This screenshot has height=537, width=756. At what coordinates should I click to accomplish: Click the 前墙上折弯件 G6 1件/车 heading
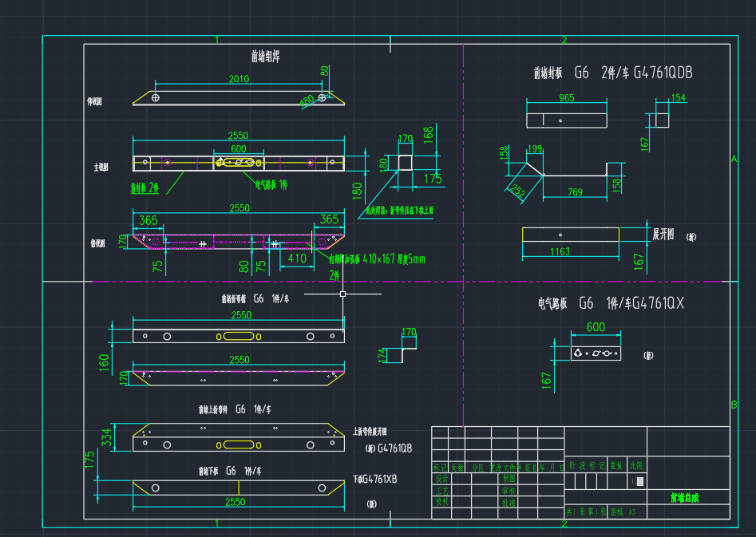[235, 410]
